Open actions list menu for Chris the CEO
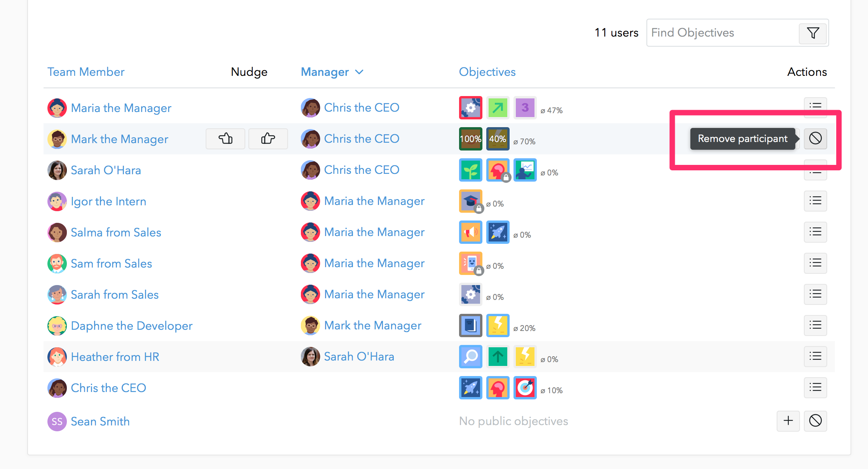The height and width of the screenshot is (469, 868). click(815, 387)
